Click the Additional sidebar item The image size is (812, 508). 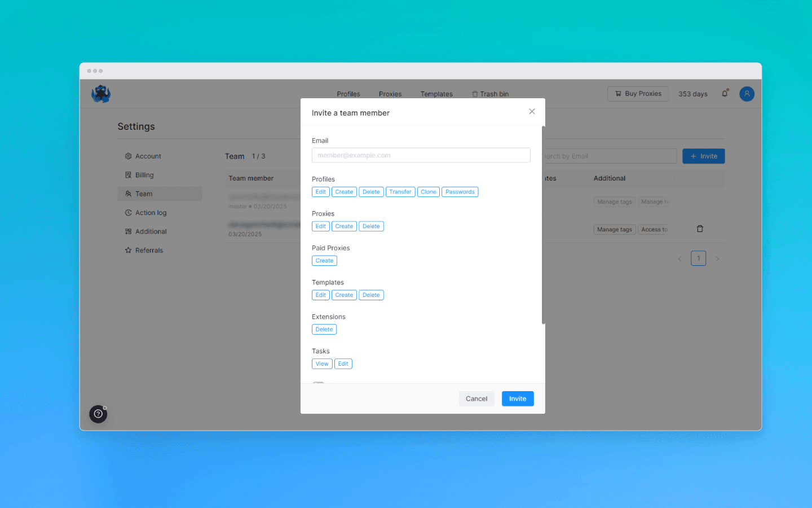click(150, 231)
